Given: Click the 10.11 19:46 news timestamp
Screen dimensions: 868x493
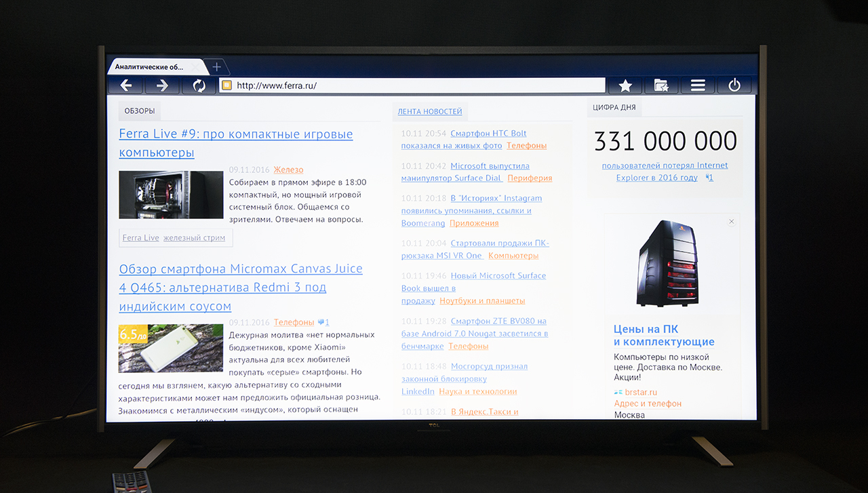Looking at the screenshot, I should point(423,276).
